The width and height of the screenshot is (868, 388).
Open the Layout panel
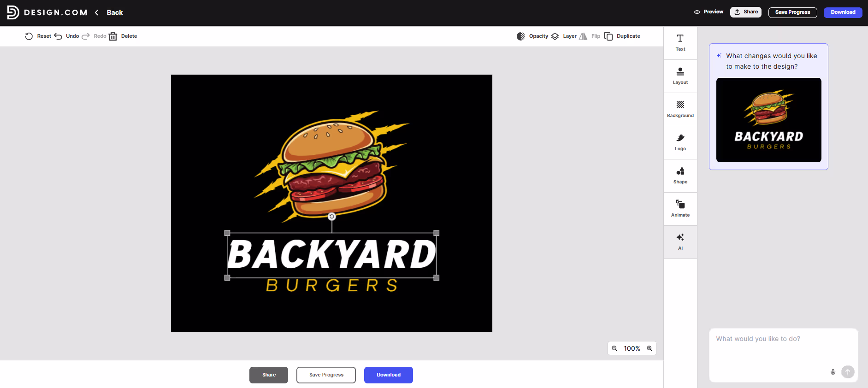pos(680,76)
